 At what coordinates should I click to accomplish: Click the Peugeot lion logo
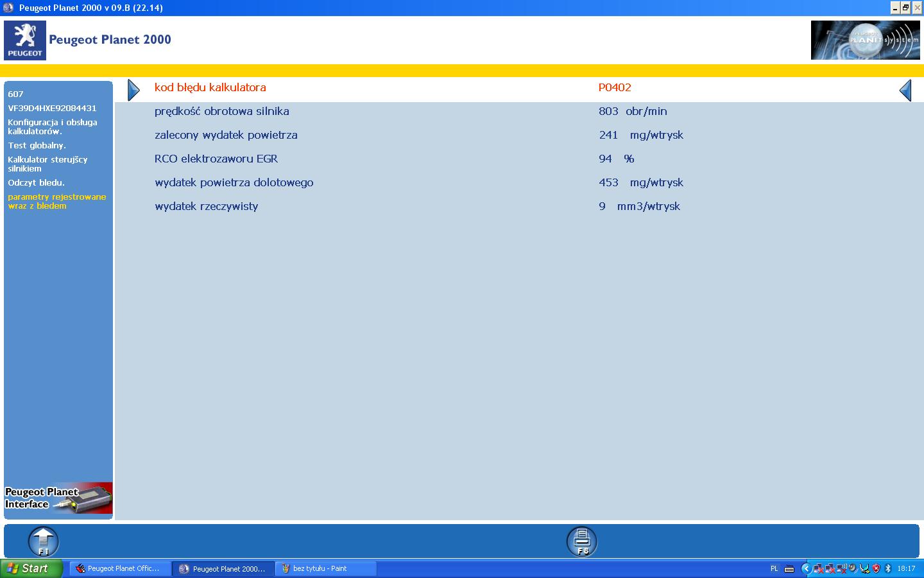tap(25, 40)
